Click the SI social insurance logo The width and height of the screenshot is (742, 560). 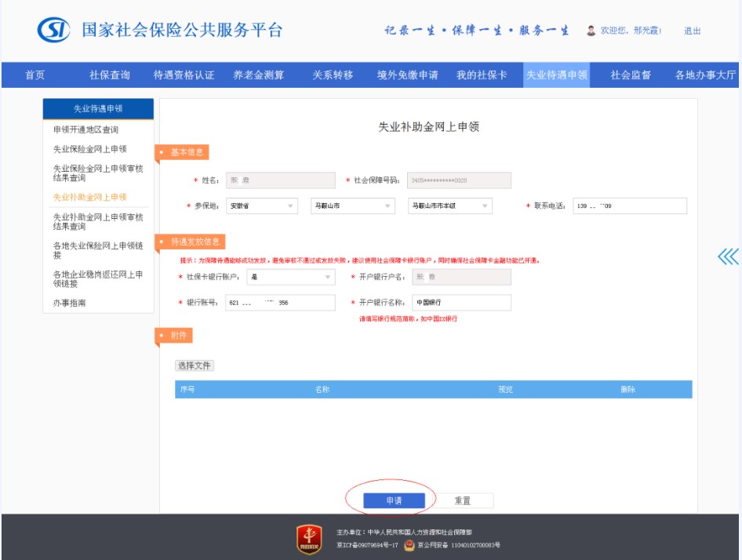(x=53, y=30)
